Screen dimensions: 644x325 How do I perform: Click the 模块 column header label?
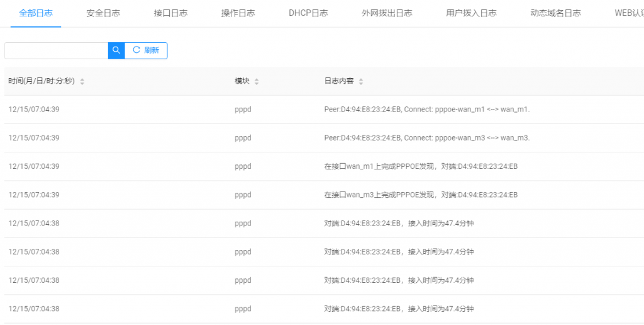click(x=242, y=81)
